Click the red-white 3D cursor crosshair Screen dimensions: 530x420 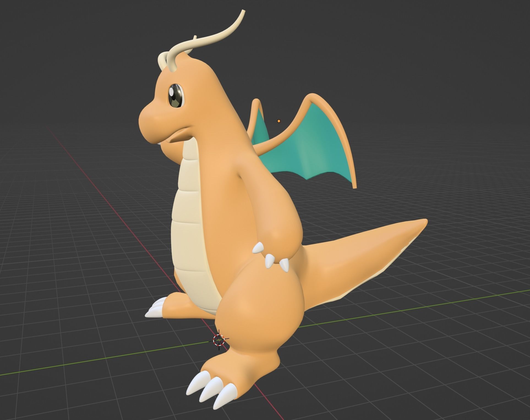(x=219, y=340)
